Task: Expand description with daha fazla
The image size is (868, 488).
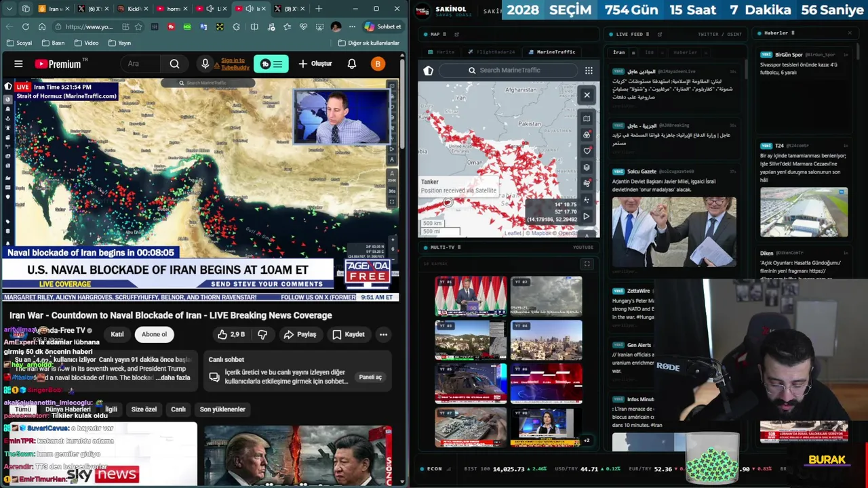Action: click(174, 378)
